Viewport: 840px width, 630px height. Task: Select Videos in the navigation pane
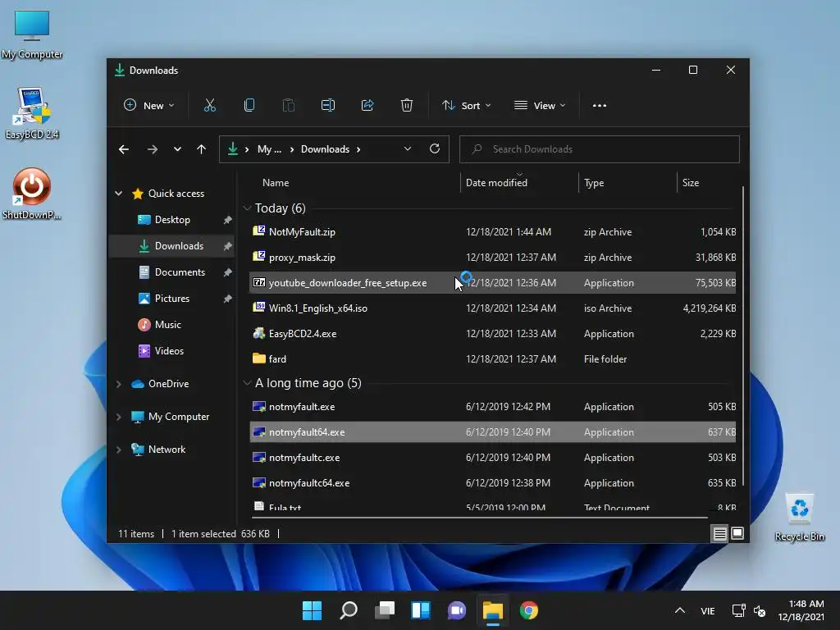pos(171,351)
